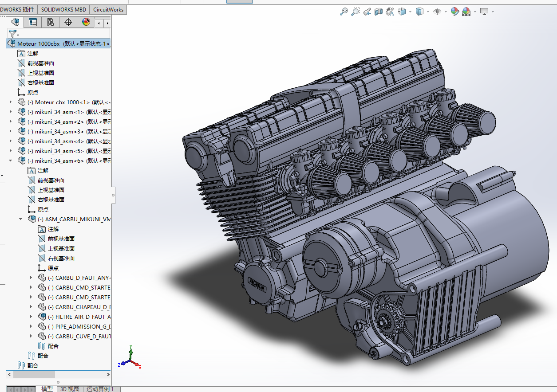Open the DimXpertManager crosshair tab
The height and width of the screenshot is (392, 557).
point(68,22)
